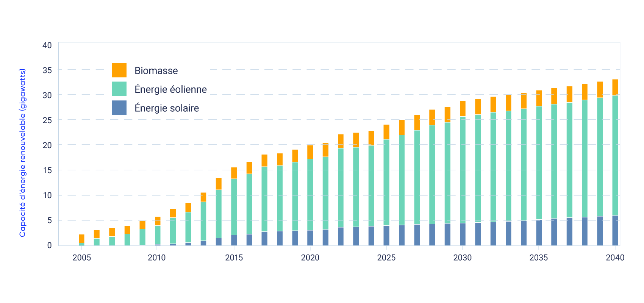Select the blue solar segment of the 2040 bar
Screen dimensions: 644x303
point(615,231)
